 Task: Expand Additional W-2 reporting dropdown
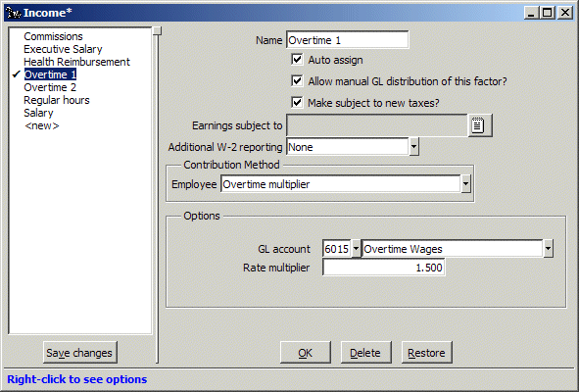414,147
